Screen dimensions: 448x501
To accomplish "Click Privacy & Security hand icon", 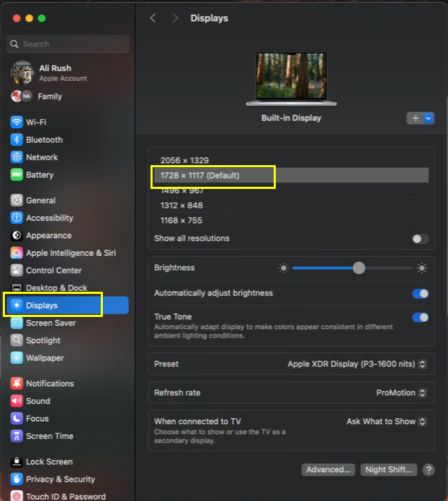I will pos(17,479).
